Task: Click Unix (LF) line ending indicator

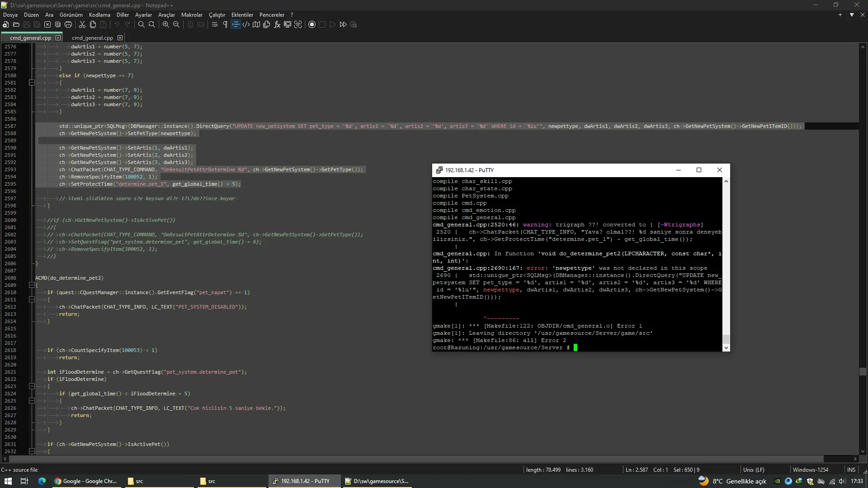Action: 754,470
